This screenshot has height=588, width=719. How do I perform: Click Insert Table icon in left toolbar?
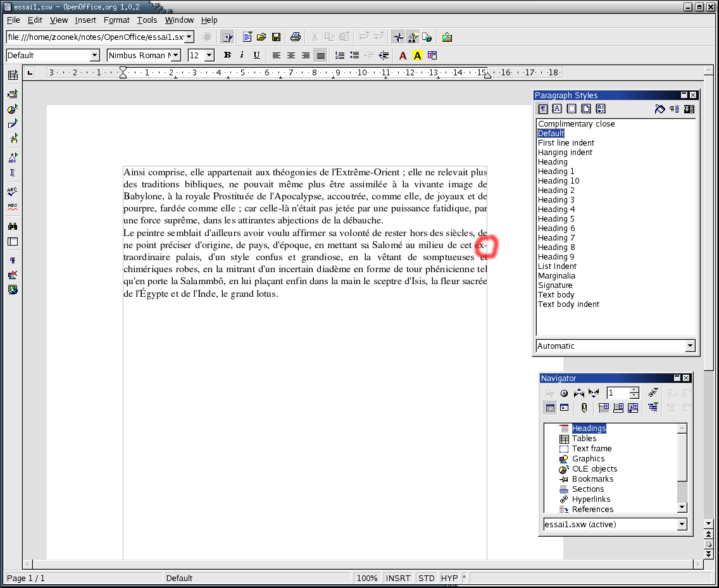click(x=13, y=75)
